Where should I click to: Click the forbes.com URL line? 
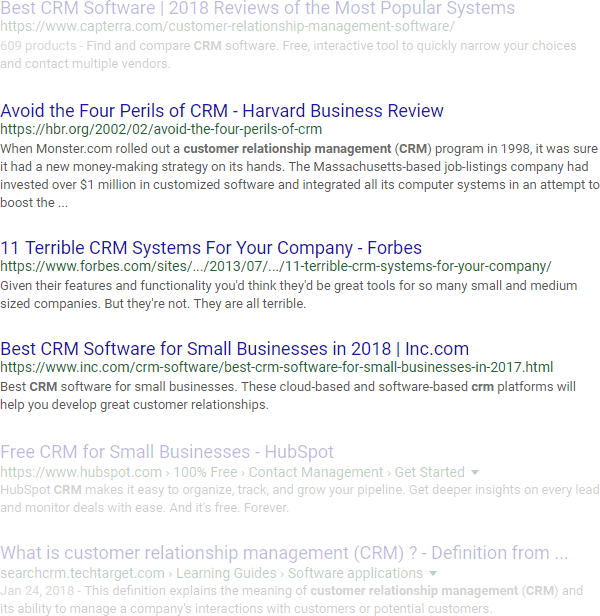point(275,266)
